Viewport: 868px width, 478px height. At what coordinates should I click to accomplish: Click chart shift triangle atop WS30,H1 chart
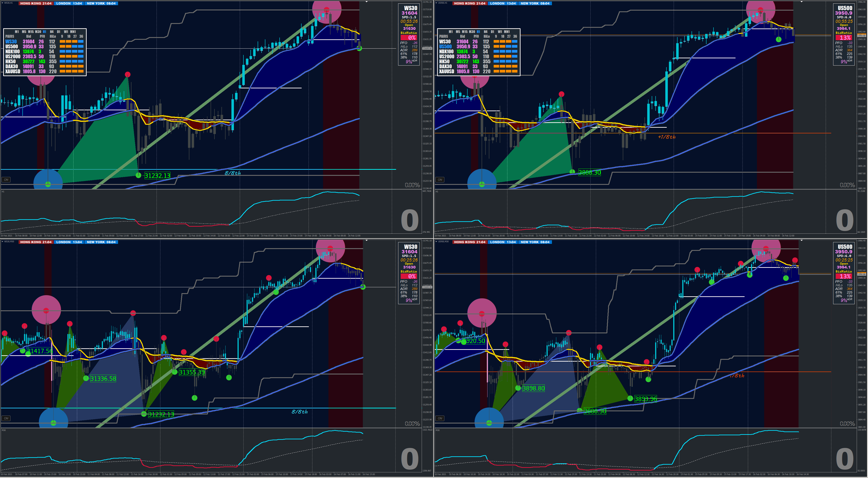pyautogui.click(x=367, y=2)
